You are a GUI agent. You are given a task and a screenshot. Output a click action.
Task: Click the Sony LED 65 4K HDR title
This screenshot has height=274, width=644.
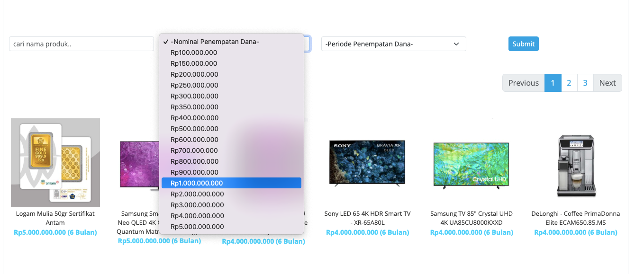click(x=368, y=218)
